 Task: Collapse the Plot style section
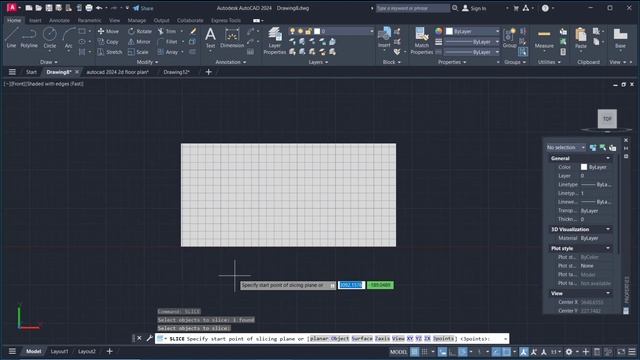[x=608, y=248]
